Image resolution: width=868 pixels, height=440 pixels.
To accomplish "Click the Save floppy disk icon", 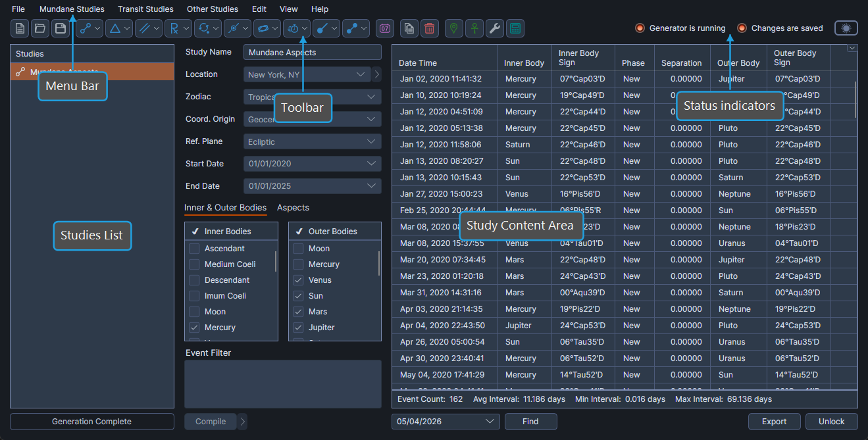I will (61, 28).
